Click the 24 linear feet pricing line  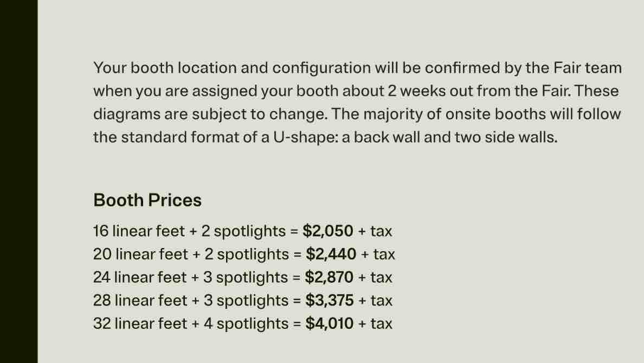click(243, 277)
